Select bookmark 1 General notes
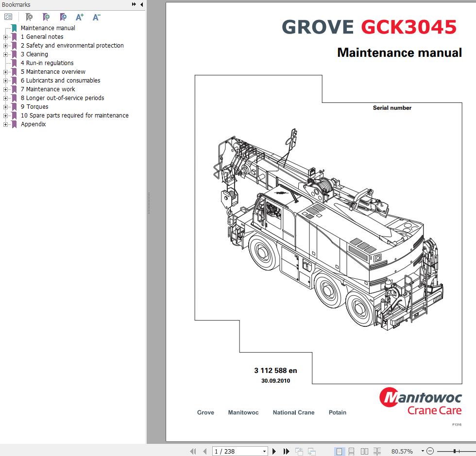 point(42,37)
